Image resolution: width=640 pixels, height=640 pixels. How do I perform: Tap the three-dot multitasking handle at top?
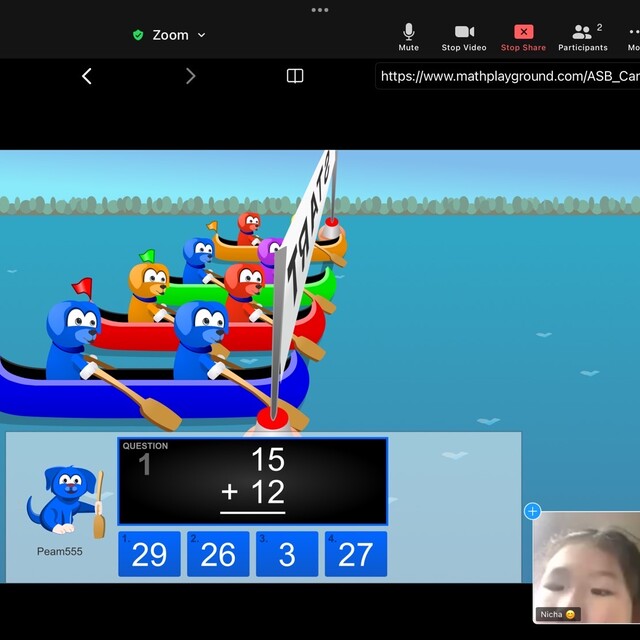point(320,10)
